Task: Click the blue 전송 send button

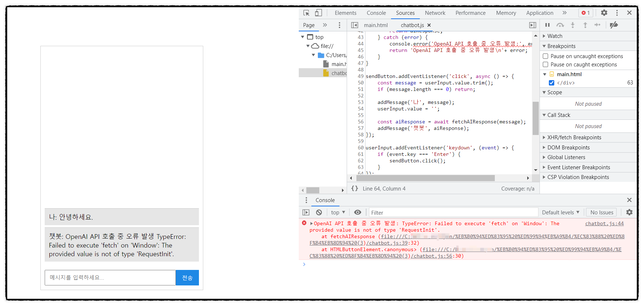Action: (x=187, y=277)
